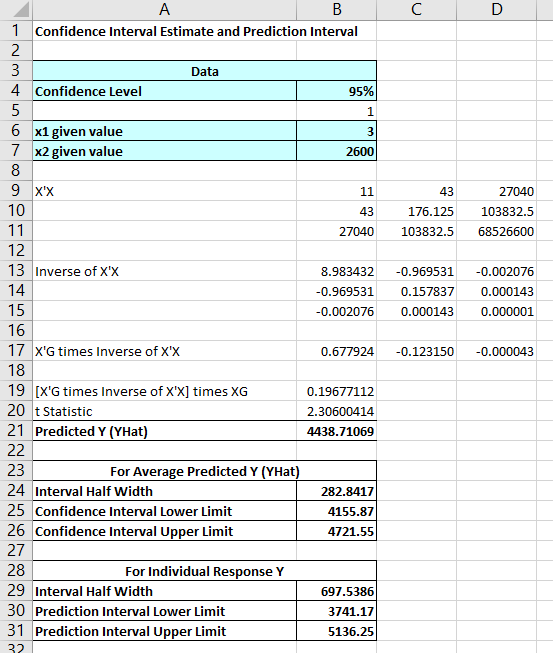Select cell C11 with value 103832.5

(416, 231)
